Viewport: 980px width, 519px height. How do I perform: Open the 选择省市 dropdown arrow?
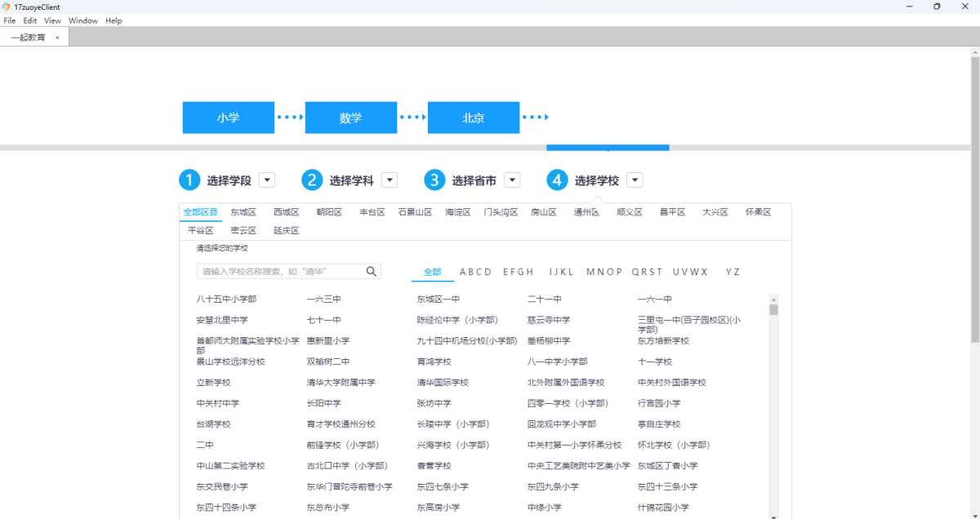tap(512, 180)
